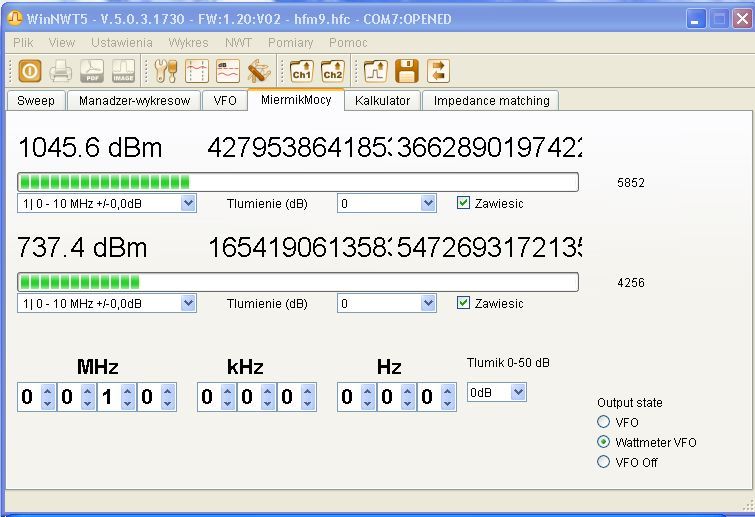Toggle the second Zawiesic checkbox
This screenshot has width=755, height=517.
(x=463, y=303)
